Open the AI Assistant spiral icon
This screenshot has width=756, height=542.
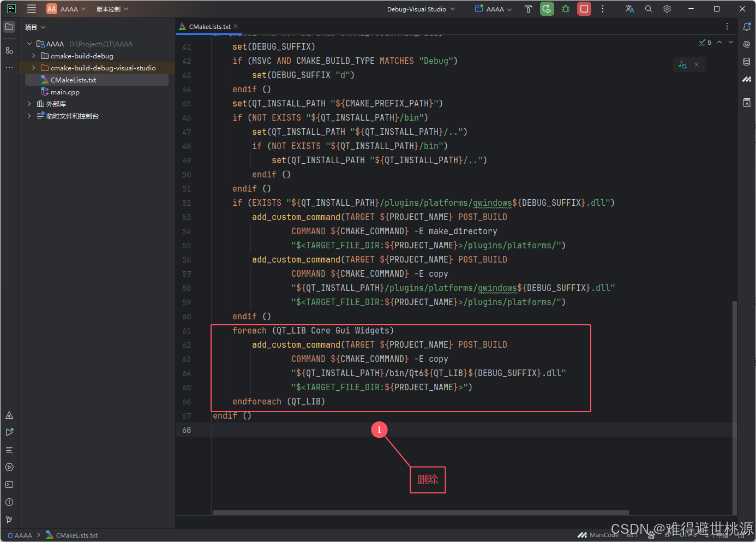coord(747,44)
